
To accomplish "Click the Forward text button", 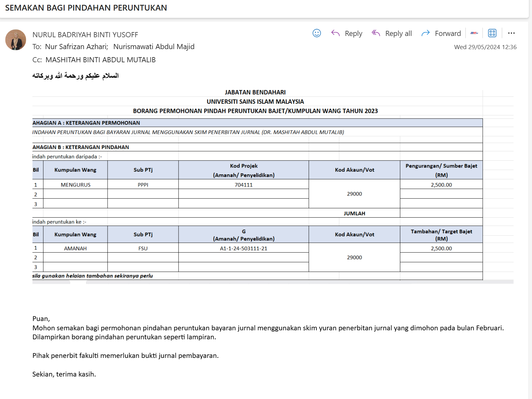I will 448,33.
